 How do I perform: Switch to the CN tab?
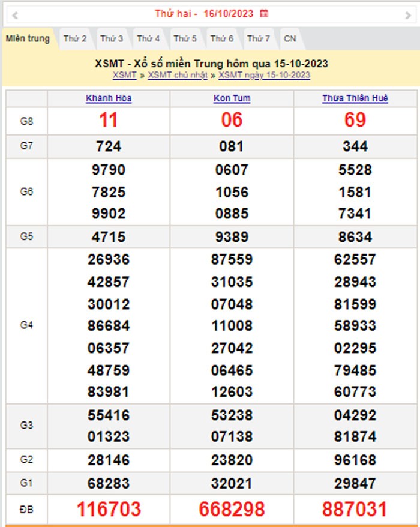pyautogui.click(x=290, y=39)
